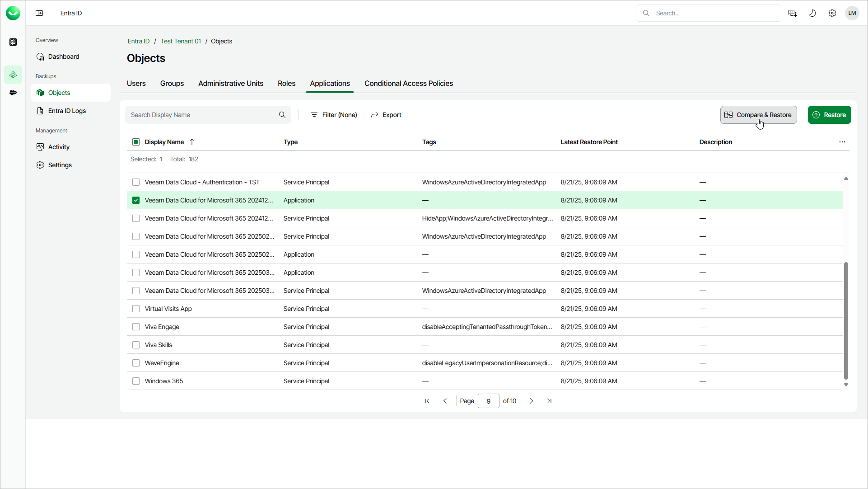Uncheck the selected Veeam Data Cloud Application row

tap(136, 200)
